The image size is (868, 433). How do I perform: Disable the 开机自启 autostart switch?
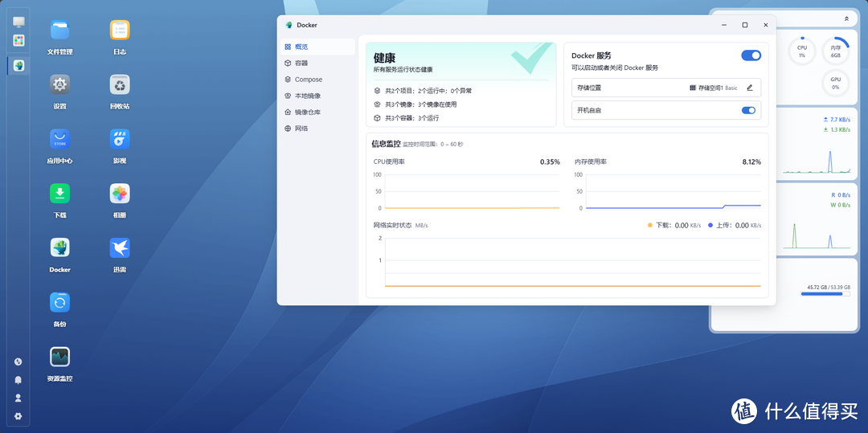[748, 110]
